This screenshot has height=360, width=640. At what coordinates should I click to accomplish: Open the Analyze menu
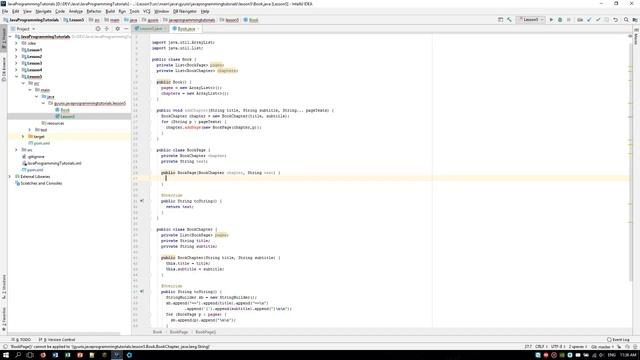click(x=76, y=11)
